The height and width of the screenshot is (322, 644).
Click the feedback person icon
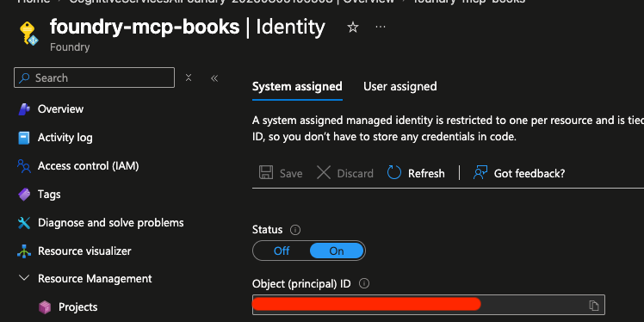coord(480,172)
